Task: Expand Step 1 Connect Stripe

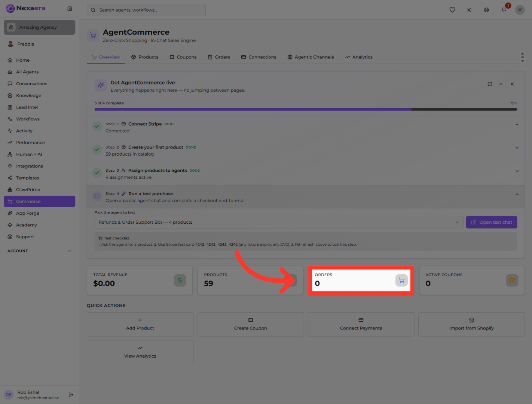Action: tap(517, 125)
